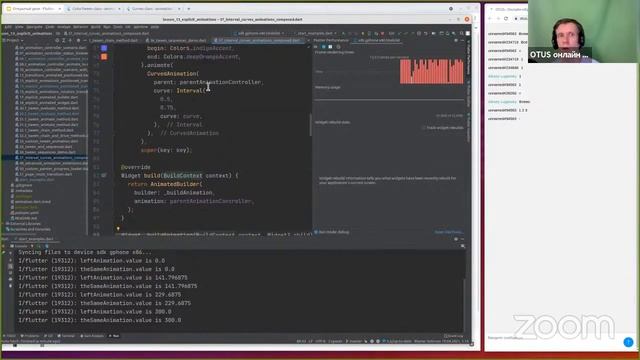Switch to the Curves class Chrome tab
This screenshot has width=640, height=360.
[153, 9]
